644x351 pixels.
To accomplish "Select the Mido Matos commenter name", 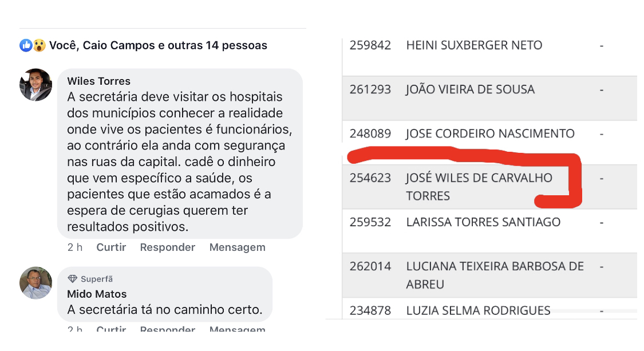I will [x=97, y=294].
